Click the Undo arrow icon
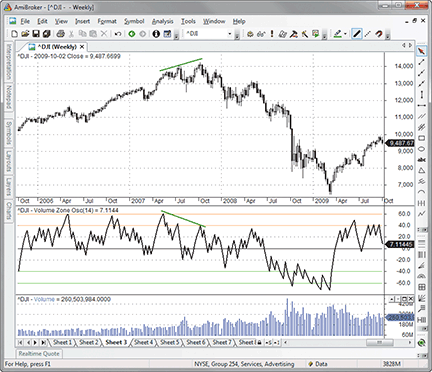 coord(117,34)
